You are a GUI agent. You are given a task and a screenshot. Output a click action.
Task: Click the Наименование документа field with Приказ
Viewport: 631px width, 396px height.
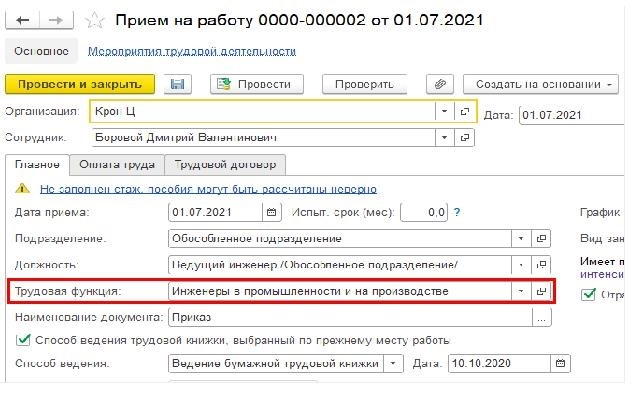(350, 317)
